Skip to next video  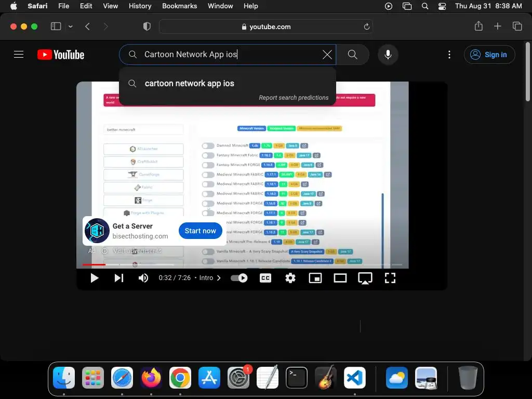(x=119, y=278)
